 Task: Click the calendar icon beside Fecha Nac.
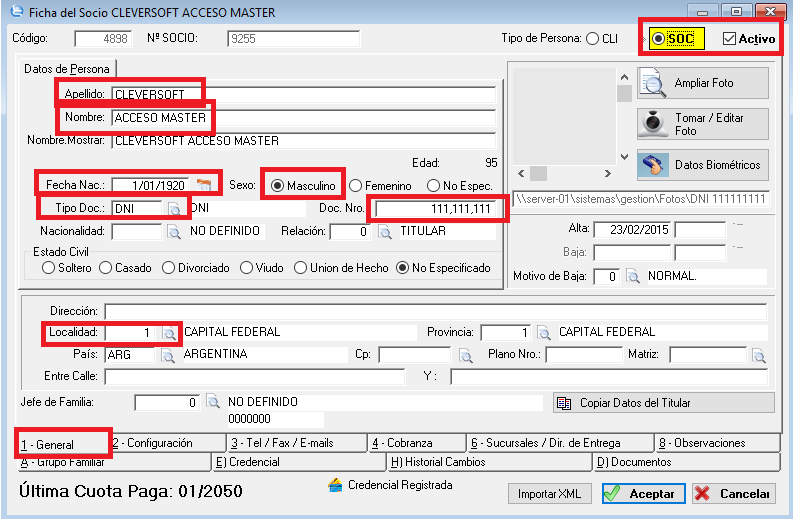click(204, 185)
